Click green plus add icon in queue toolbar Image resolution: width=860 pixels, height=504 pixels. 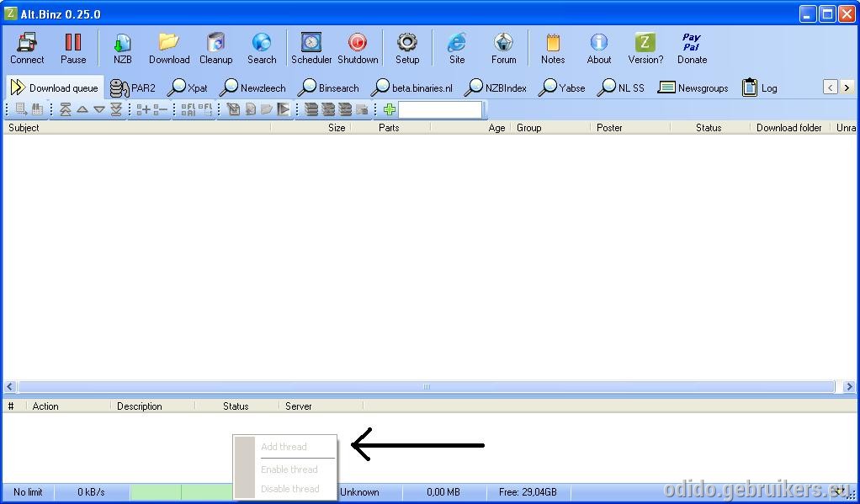(390, 109)
